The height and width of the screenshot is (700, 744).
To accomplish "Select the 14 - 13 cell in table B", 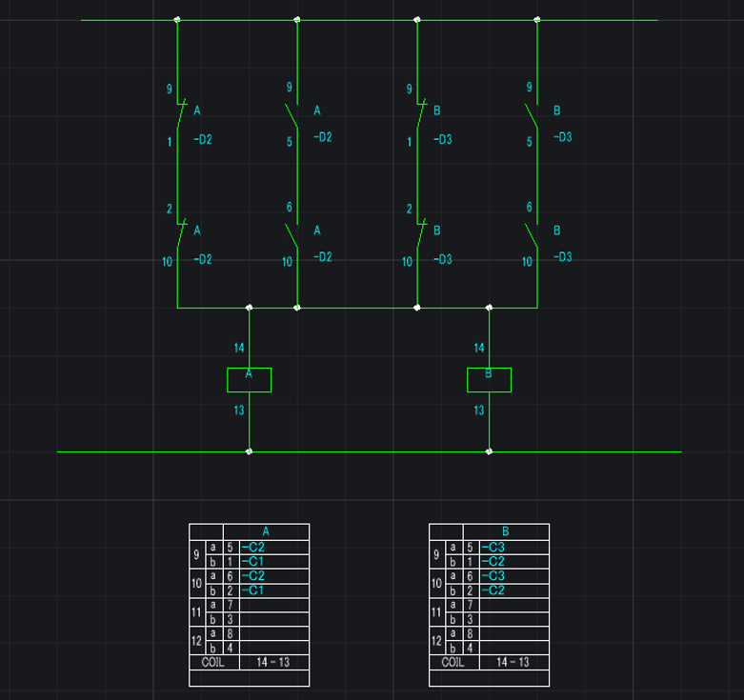I will (x=514, y=663).
